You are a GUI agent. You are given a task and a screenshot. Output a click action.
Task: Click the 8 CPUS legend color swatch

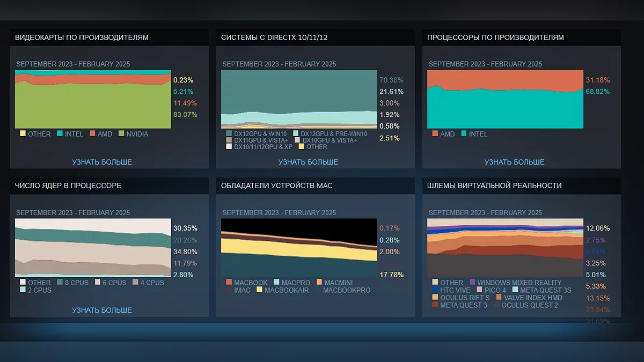point(60,282)
